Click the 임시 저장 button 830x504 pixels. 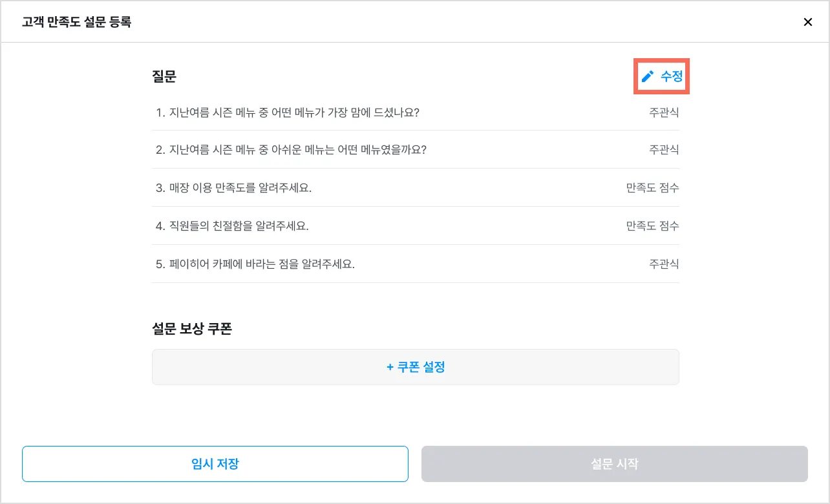[215, 464]
